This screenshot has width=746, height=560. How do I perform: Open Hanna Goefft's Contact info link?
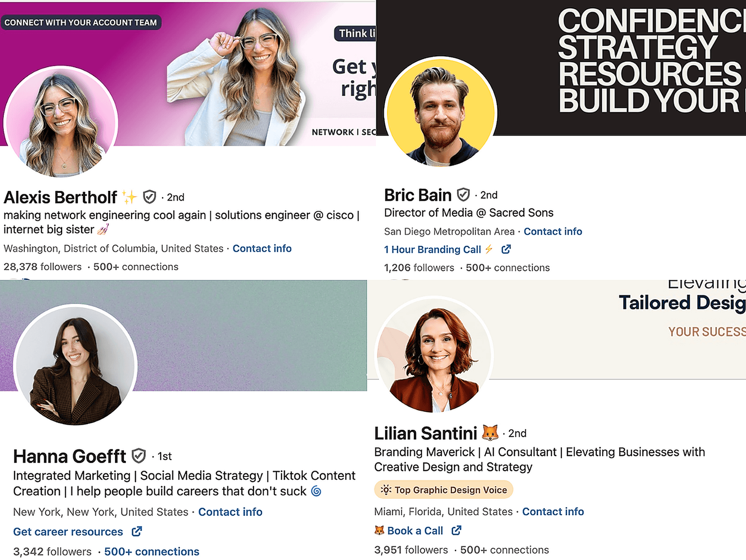click(230, 512)
